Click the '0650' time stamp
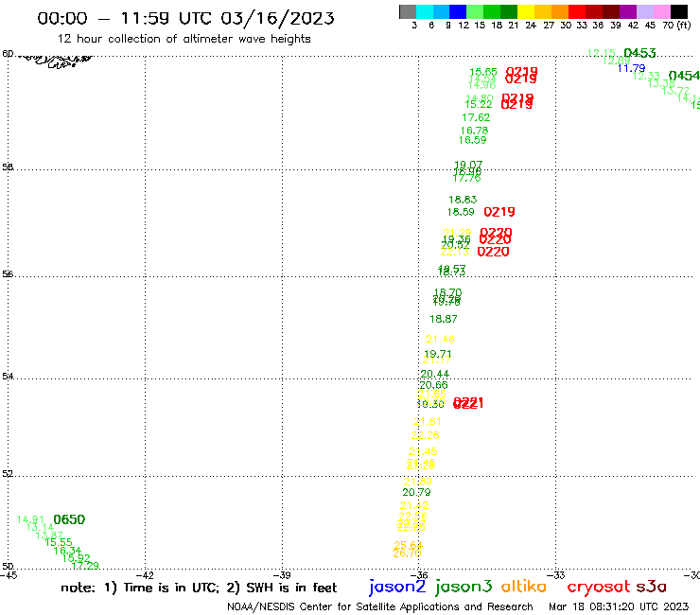The image size is (700, 615). click(x=69, y=519)
